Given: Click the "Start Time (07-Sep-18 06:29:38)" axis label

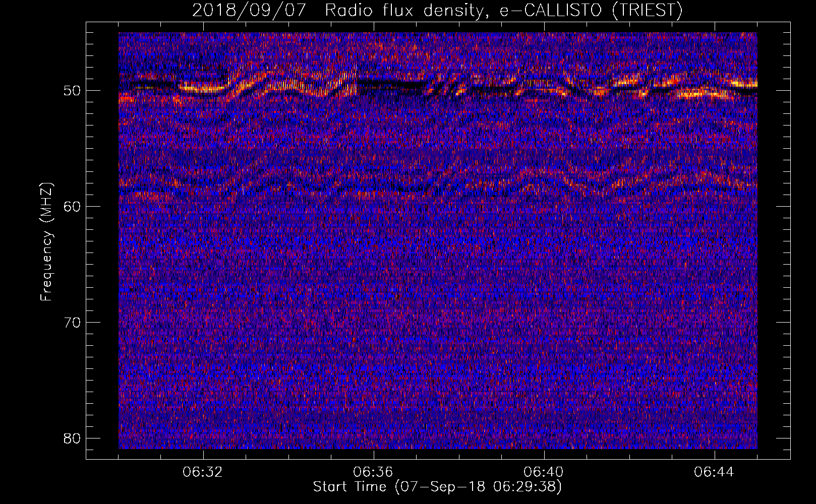Looking at the screenshot, I should [437, 487].
